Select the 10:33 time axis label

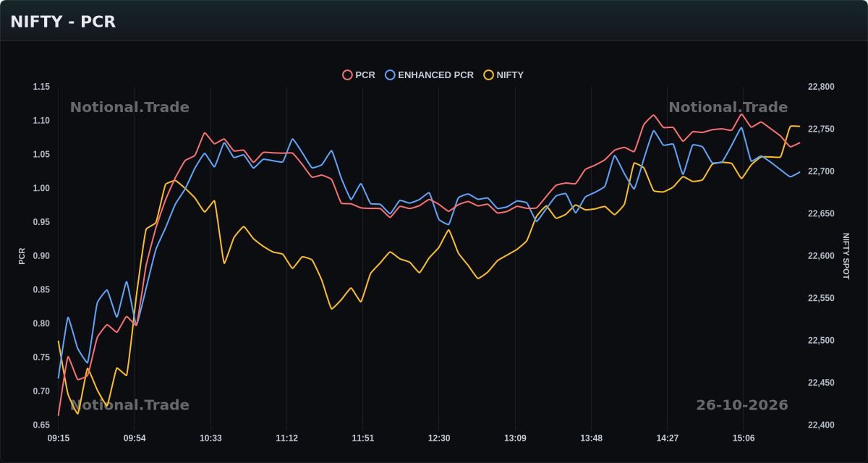tap(210, 438)
